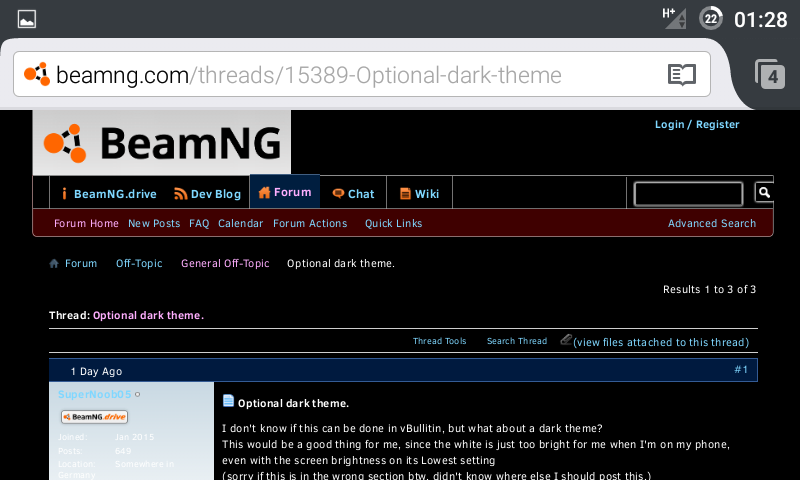Click the speech bubble icon on Chat
Viewport: 800px width, 480px height.
[x=338, y=193]
